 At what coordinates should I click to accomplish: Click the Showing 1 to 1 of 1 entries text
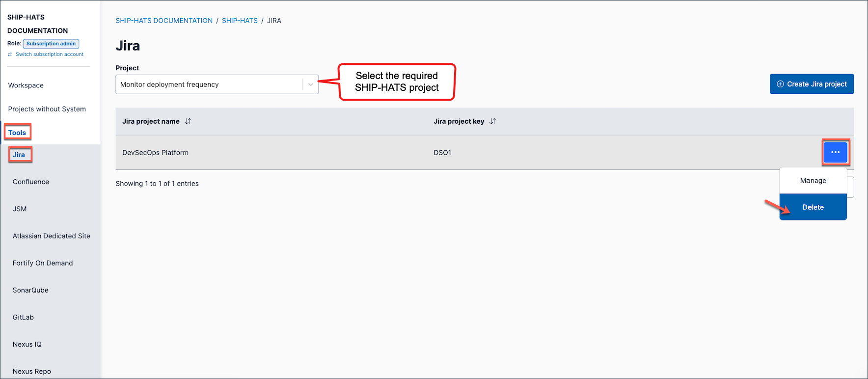pyautogui.click(x=157, y=184)
